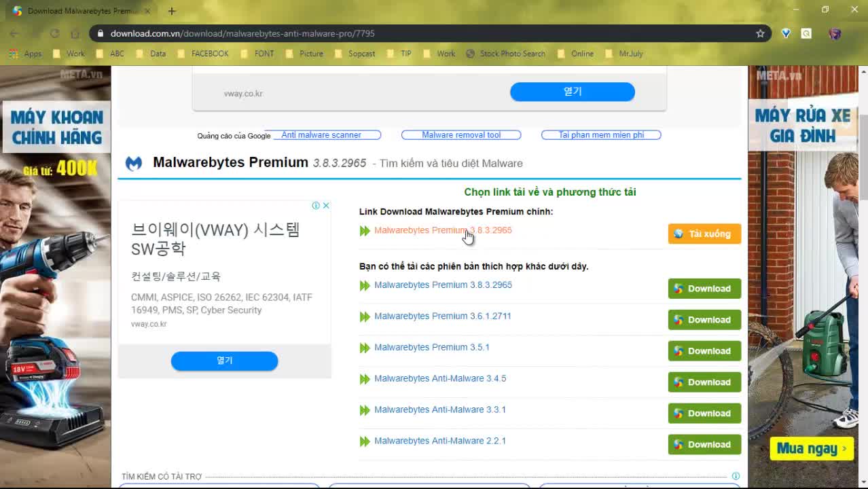The height and width of the screenshot is (489, 868).
Task: Click green arrow icon beside Premium 3.5.1
Action: 365,348
